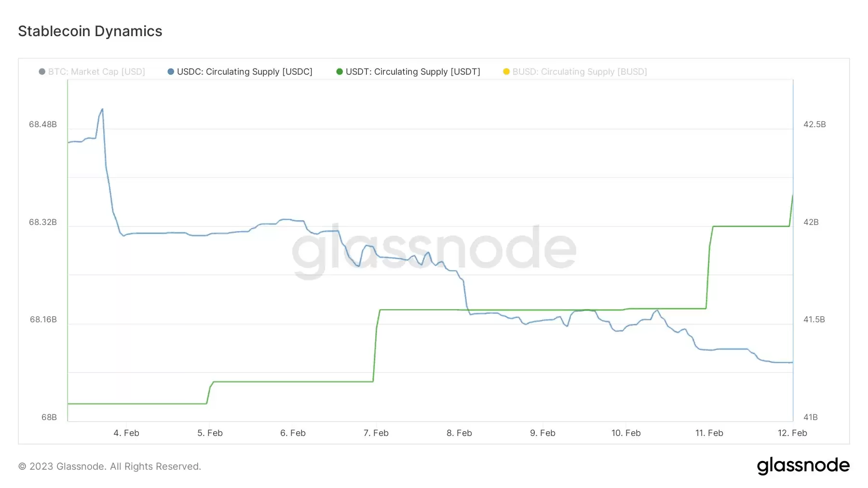Click the 4. Feb date axis label
Screen dimensions: 868x488
pyautogui.click(x=126, y=433)
